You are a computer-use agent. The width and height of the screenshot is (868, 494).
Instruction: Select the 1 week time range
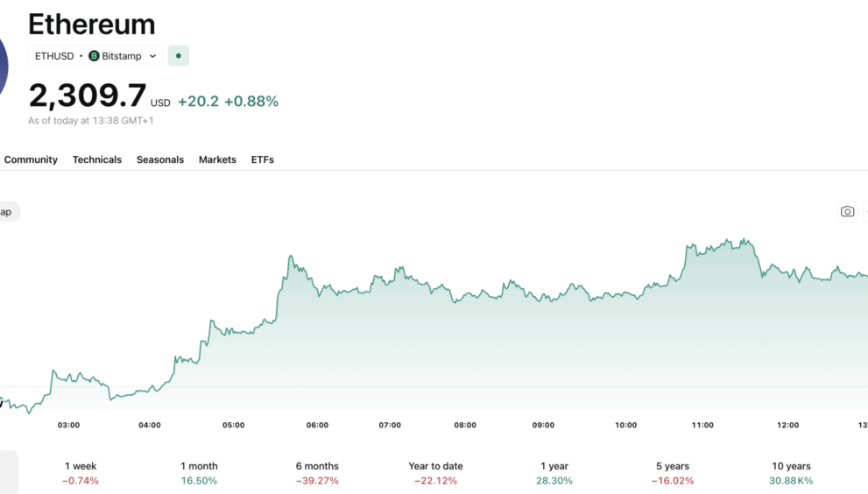coord(81,473)
